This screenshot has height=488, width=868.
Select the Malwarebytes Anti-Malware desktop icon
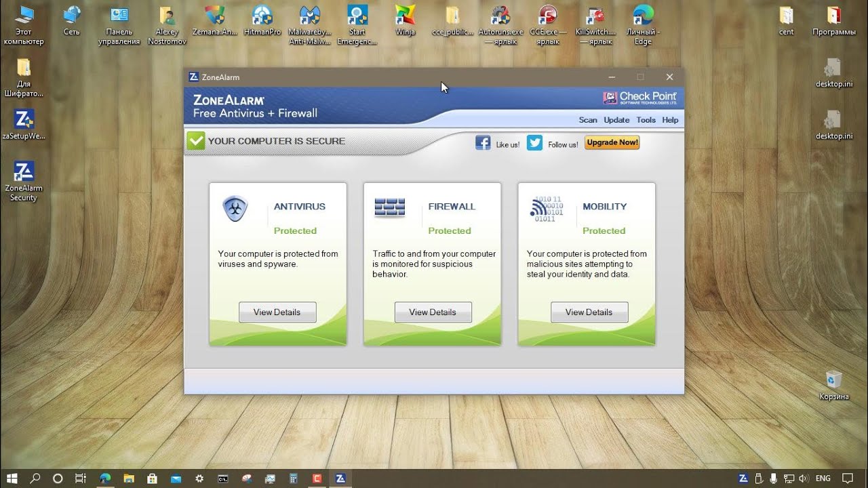tap(309, 26)
